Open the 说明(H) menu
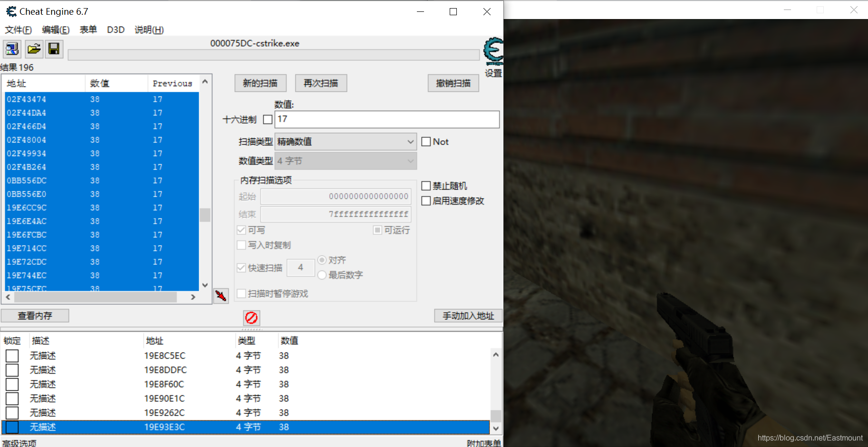 click(x=149, y=30)
